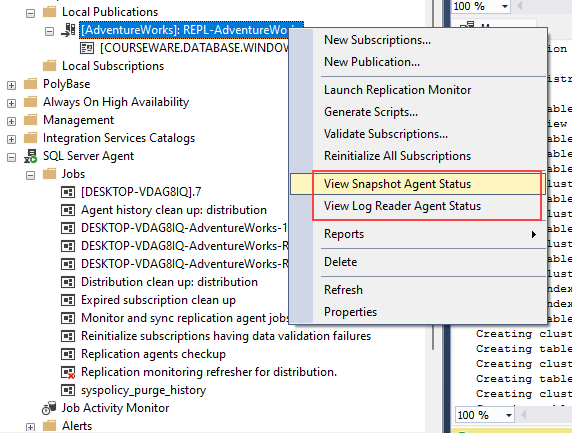
Task: Expand the PolyBase node
Action: pyautogui.click(x=11, y=85)
